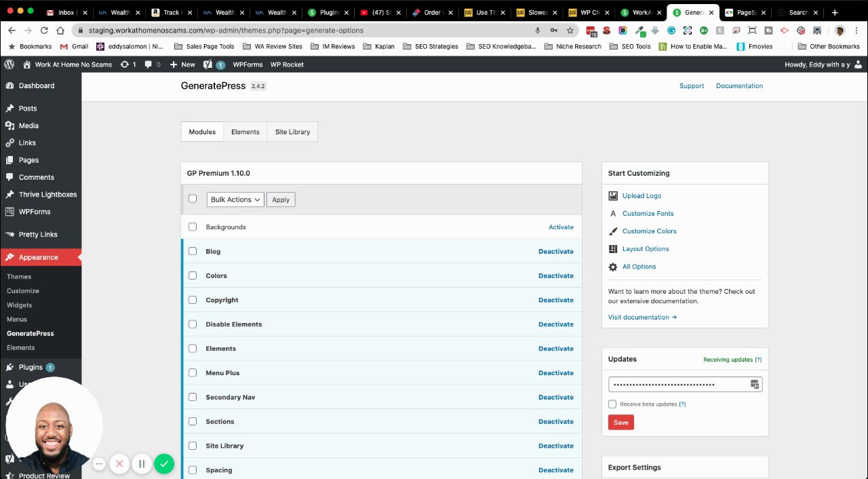Open Customize submenu item

coord(23,291)
